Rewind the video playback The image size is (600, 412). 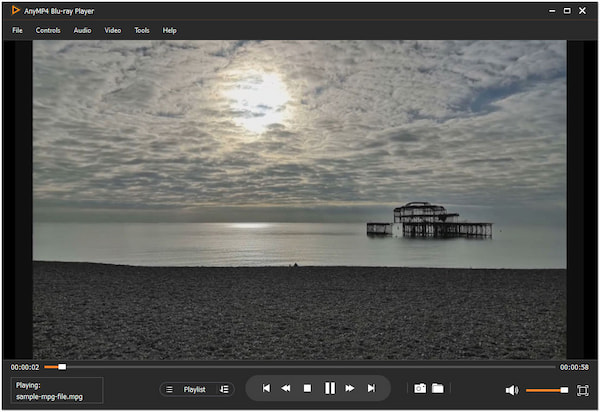[x=286, y=388]
